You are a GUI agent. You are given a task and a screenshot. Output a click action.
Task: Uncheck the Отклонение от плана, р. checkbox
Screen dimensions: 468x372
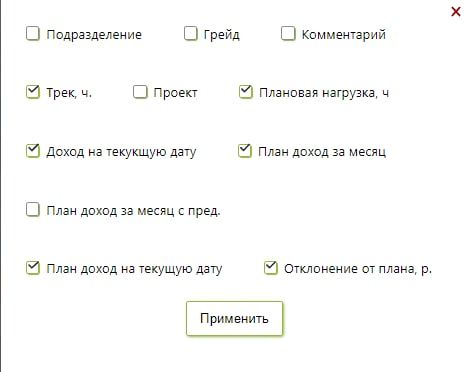[271, 268]
